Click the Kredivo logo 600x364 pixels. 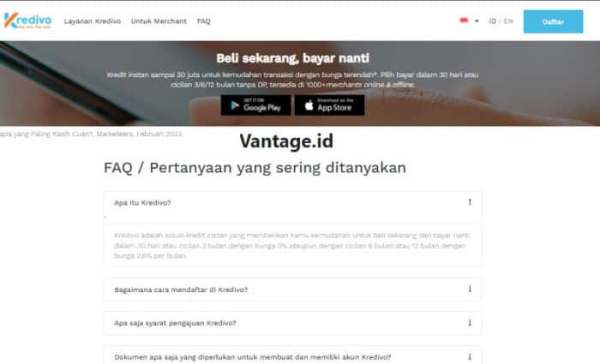(27, 20)
